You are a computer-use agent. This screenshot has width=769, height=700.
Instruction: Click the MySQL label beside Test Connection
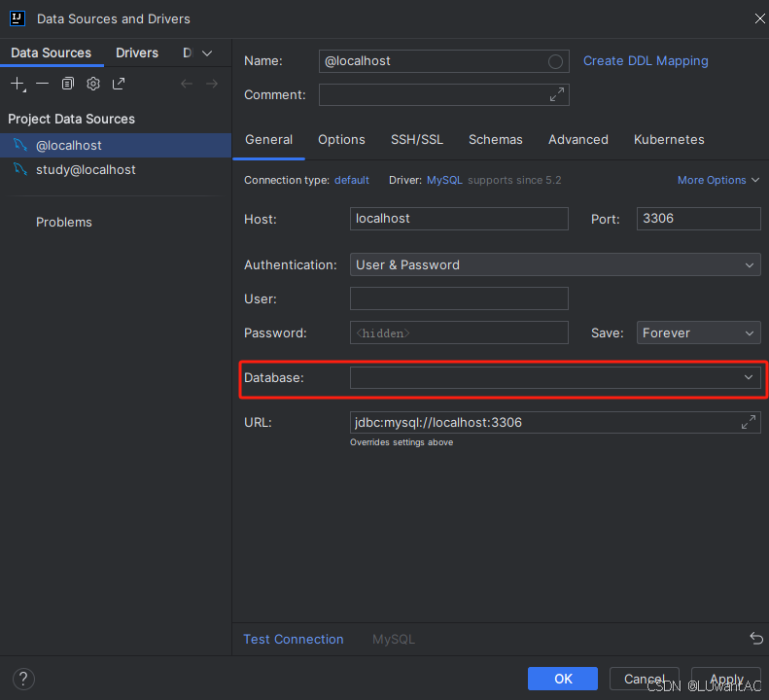(x=394, y=639)
